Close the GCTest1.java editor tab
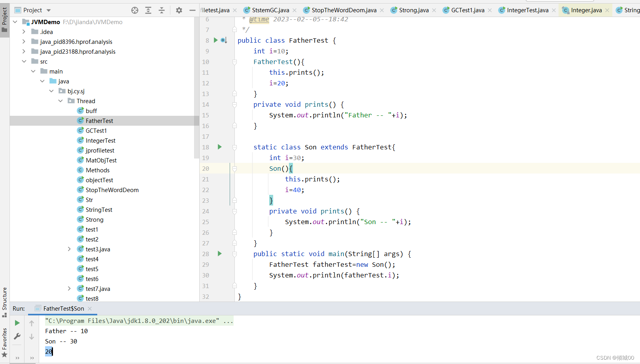The width and height of the screenshot is (640, 364). click(x=490, y=10)
